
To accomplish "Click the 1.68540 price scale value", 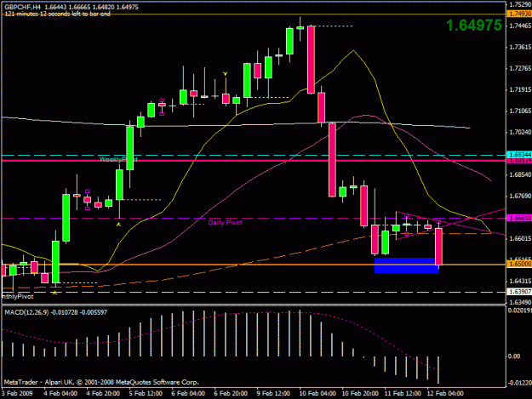I will pos(520,174).
